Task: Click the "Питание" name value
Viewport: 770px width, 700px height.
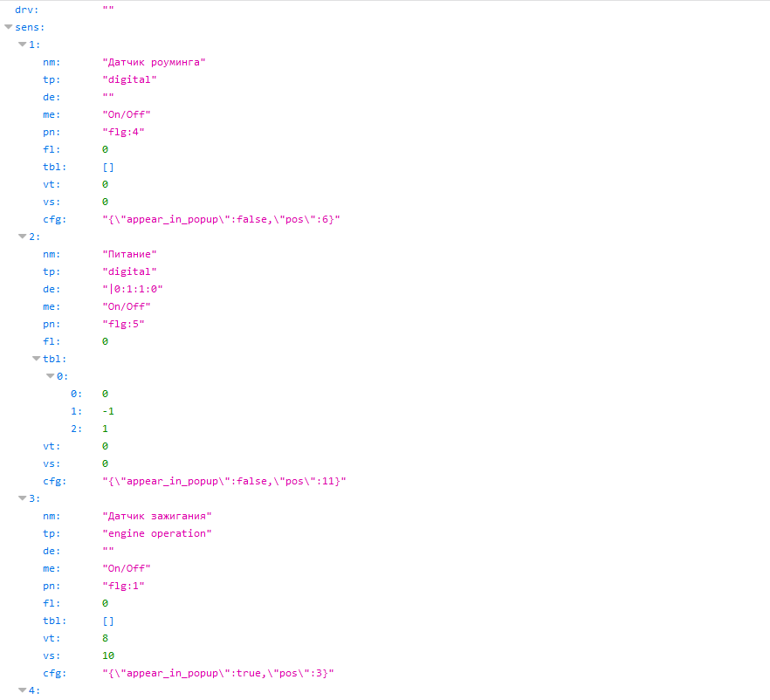Action: pyautogui.click(x=129, y=254)
